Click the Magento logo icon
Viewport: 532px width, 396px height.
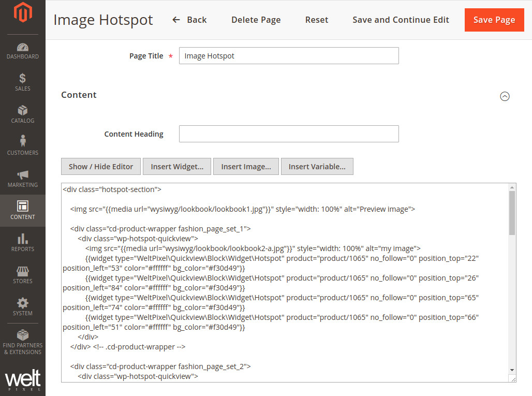click(x=22, y=14)
